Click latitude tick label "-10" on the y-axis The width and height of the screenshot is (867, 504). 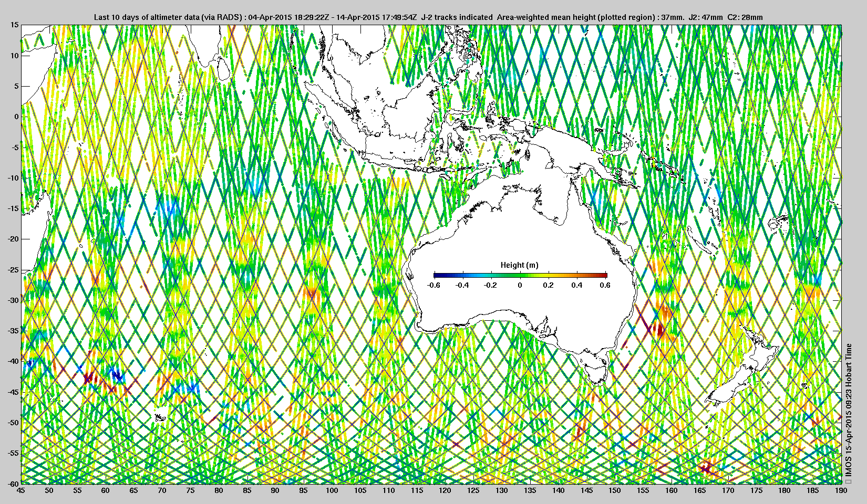tap(13, 178)
